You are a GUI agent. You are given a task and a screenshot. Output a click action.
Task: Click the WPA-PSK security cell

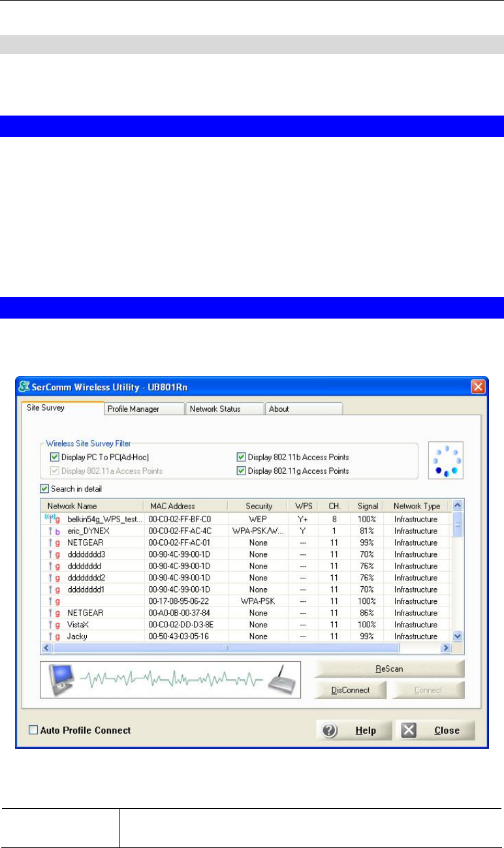259,601
